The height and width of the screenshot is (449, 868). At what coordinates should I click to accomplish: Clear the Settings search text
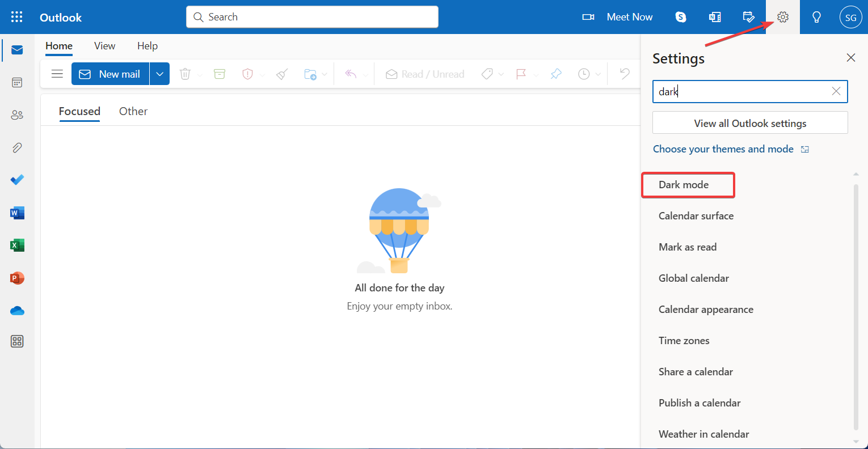click(836, 91)
